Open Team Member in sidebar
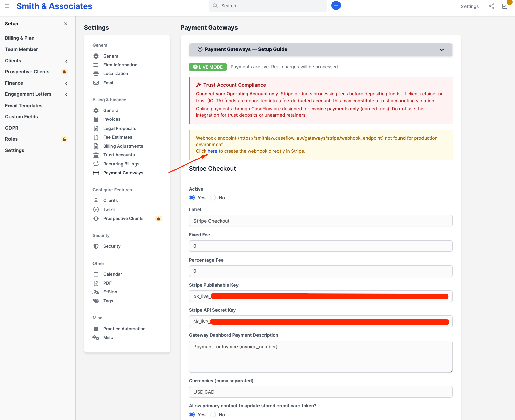 click(21, 49)
